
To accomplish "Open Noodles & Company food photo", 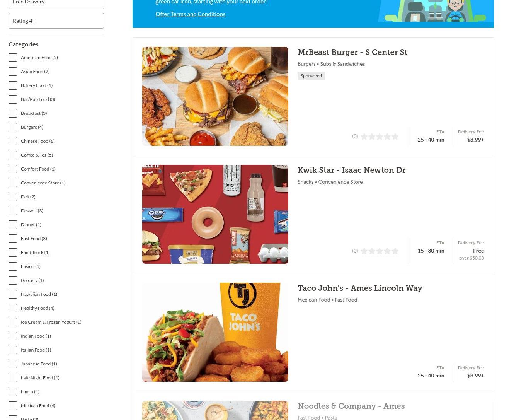I will [x=215, y=410].
